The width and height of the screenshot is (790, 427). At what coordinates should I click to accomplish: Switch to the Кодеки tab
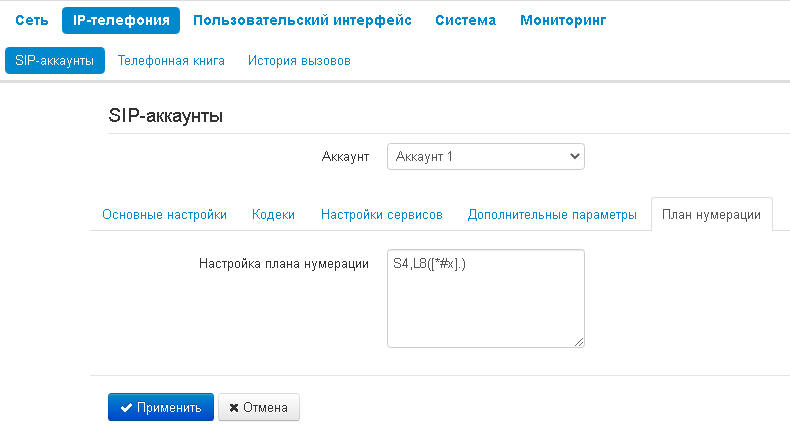coord(273,215)
